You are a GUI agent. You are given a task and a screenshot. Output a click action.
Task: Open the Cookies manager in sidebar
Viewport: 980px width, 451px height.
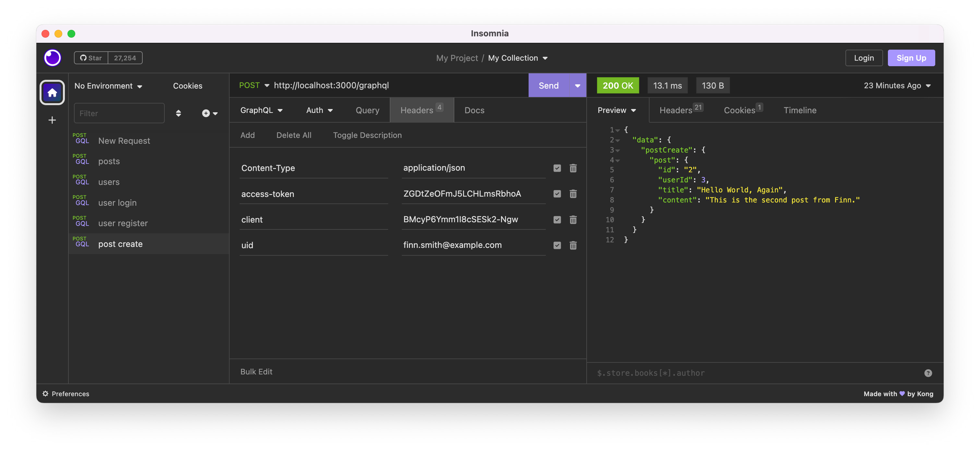[187, 86]
